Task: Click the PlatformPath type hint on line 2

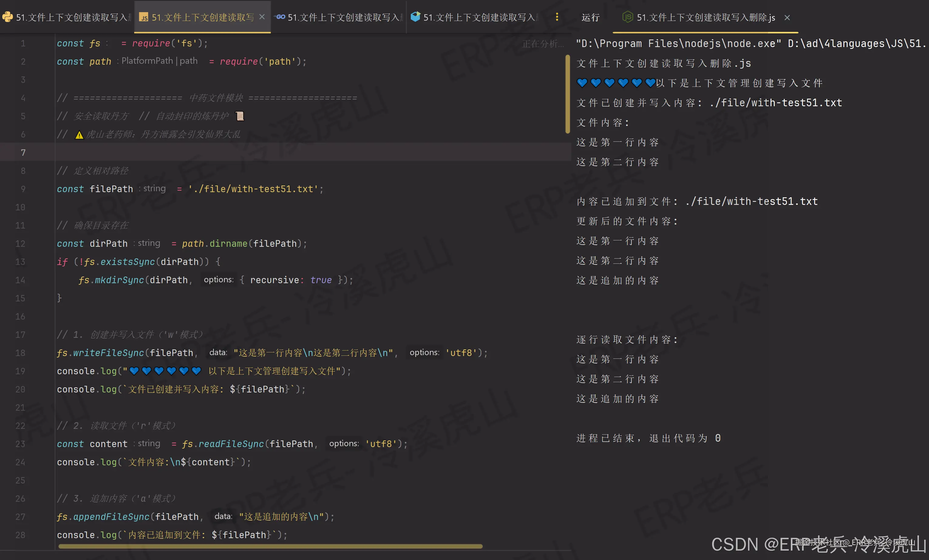Action: coord(147,61)
